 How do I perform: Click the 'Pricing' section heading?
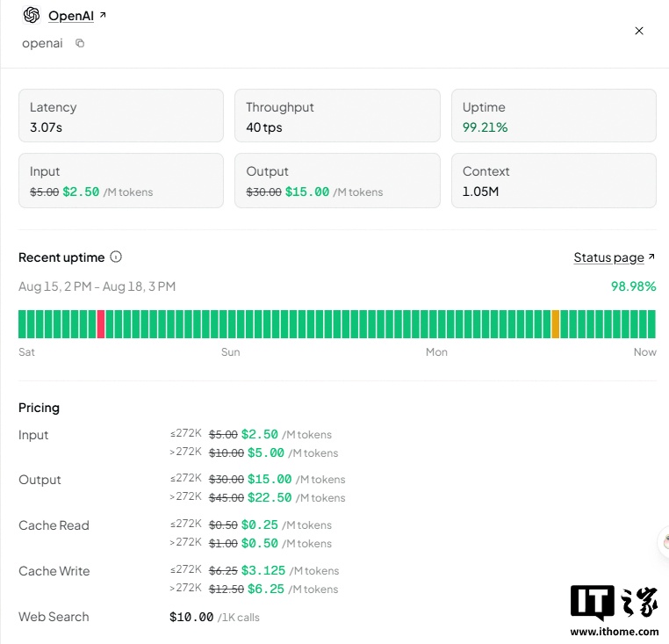pyautogui.click(x=39, y=408)
